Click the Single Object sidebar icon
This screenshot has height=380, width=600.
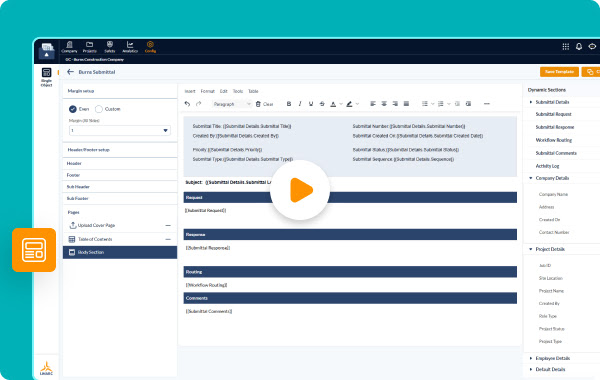click(x=46, y=77)
